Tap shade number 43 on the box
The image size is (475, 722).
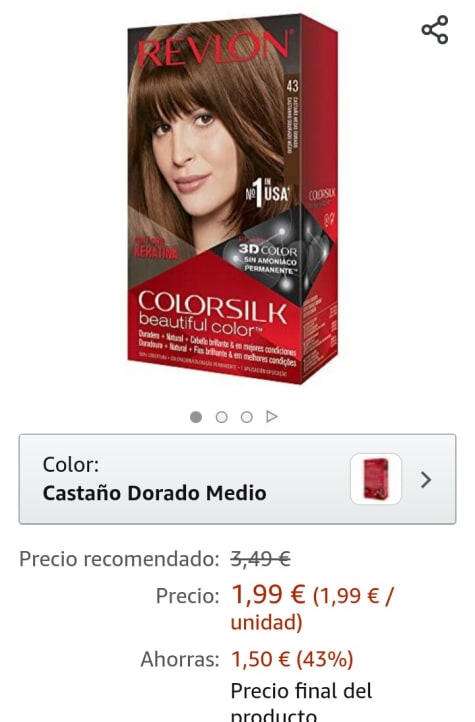[x=292, y=86]
